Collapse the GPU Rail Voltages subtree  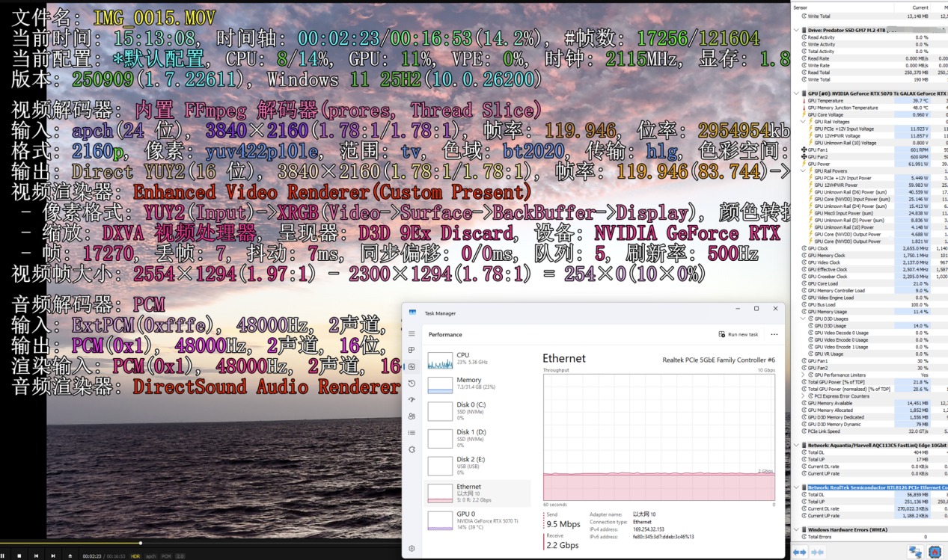[x=804, y=121]
